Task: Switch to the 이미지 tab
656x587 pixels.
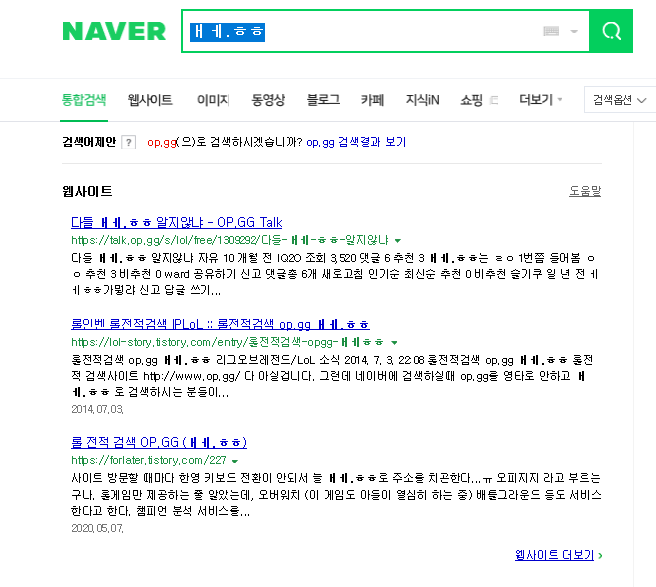Action: point(213,100)
